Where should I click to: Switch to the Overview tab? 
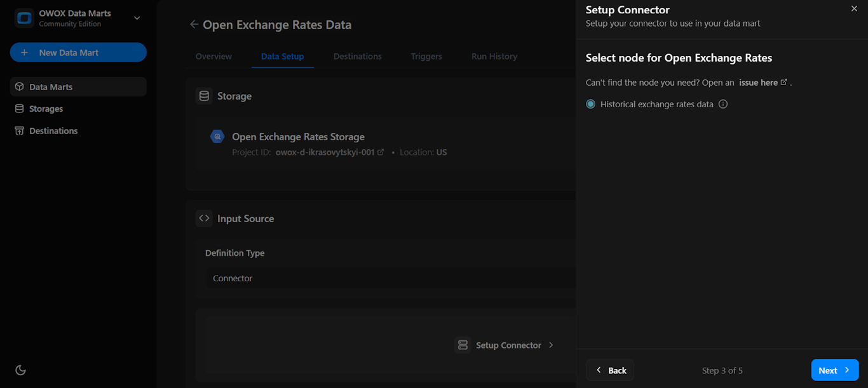tap(214, 57)
